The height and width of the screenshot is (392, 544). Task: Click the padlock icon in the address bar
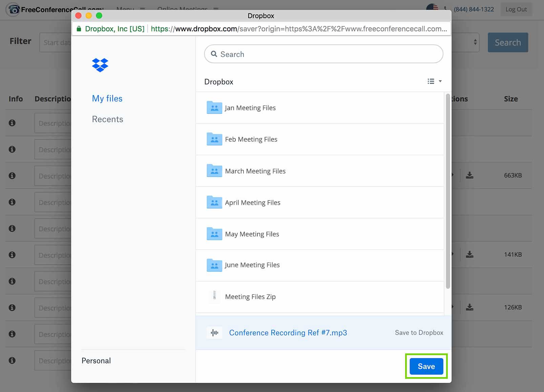pyautogui.click(x=78, y=29)
